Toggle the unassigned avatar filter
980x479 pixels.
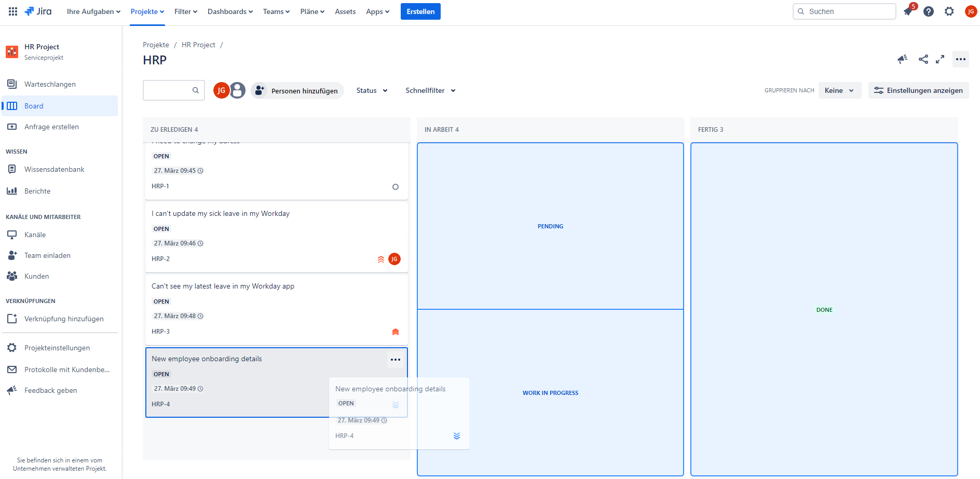click(238, 90)
